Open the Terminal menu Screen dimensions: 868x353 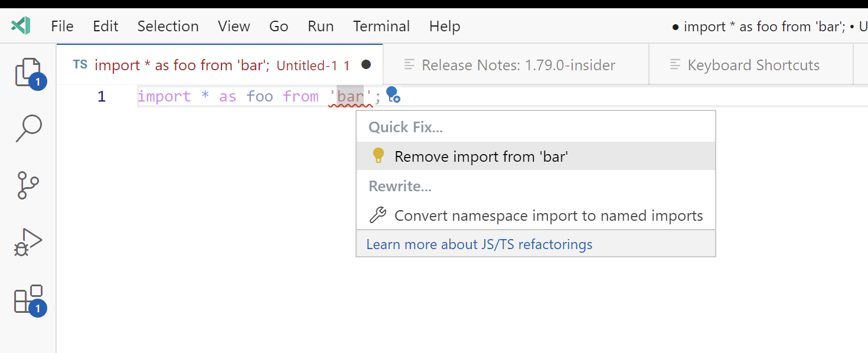point(381,26)
